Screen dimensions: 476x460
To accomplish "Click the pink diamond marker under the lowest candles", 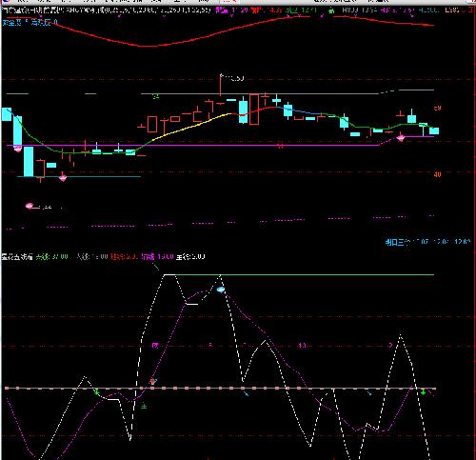I will pyautogui.click(x=63, y=177).
